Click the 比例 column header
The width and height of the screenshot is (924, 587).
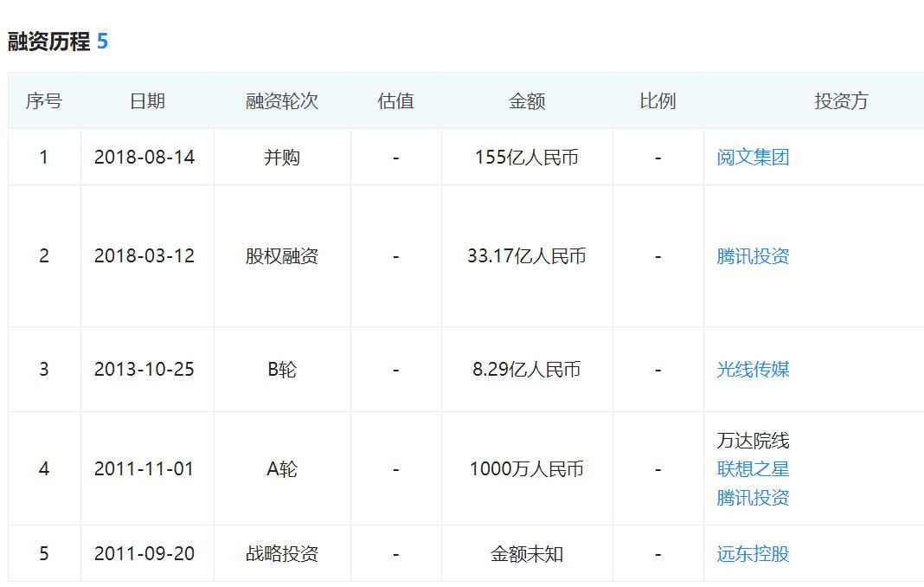pos(658,101)
